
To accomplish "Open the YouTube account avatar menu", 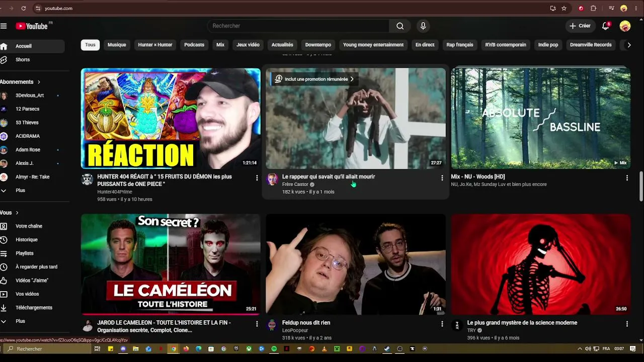I will (625, 26).
